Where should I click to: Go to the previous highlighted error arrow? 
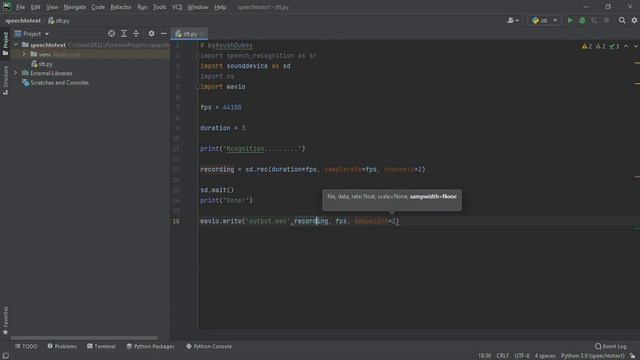point(626,46)
